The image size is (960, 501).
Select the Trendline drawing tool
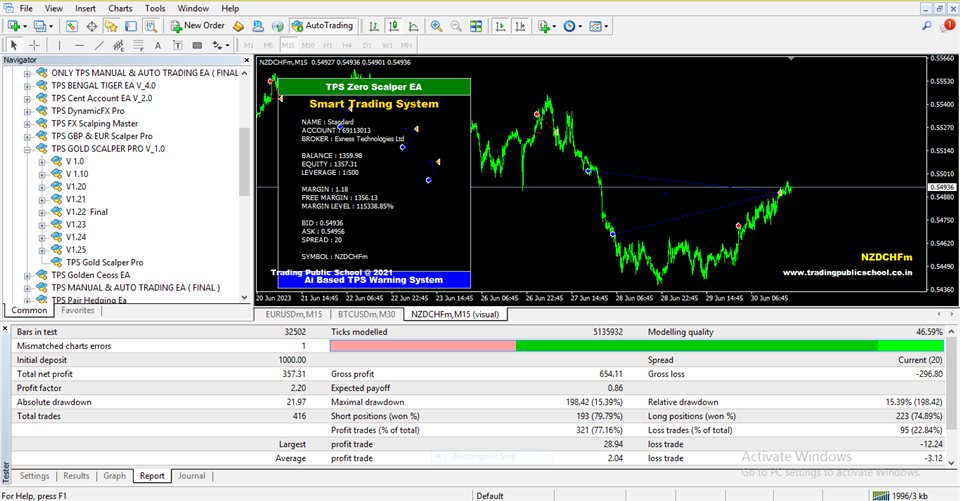point(99,45)
